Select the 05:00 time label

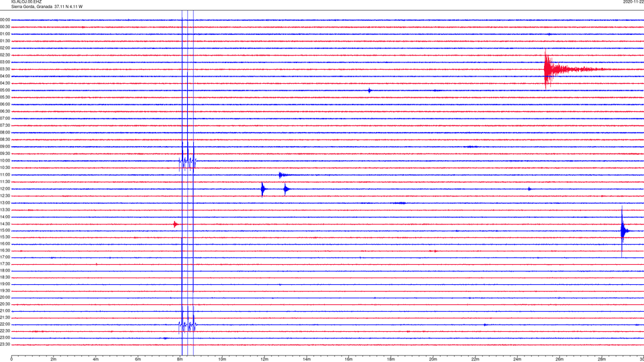pyautogui.click(x=5, y=90)
